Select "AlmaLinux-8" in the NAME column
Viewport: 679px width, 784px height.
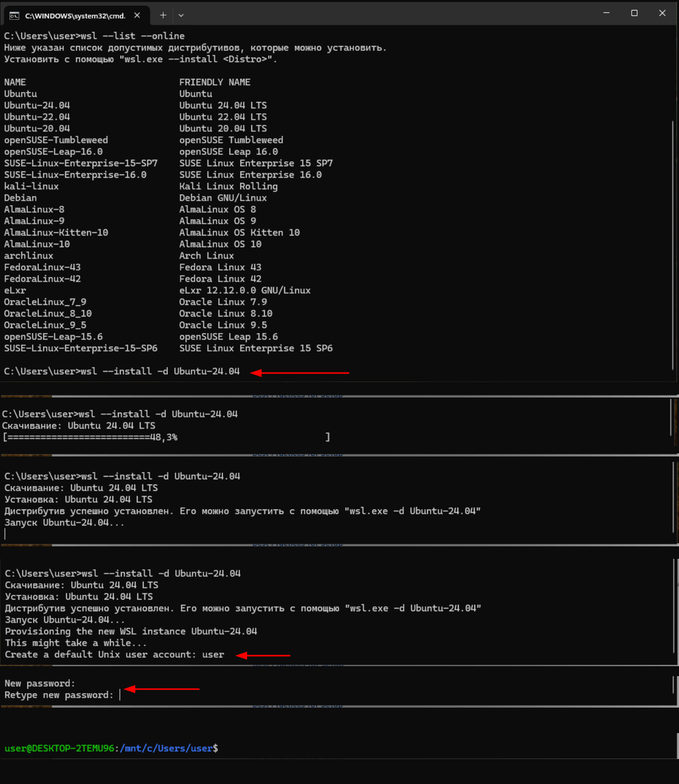(x=34, y=209)
